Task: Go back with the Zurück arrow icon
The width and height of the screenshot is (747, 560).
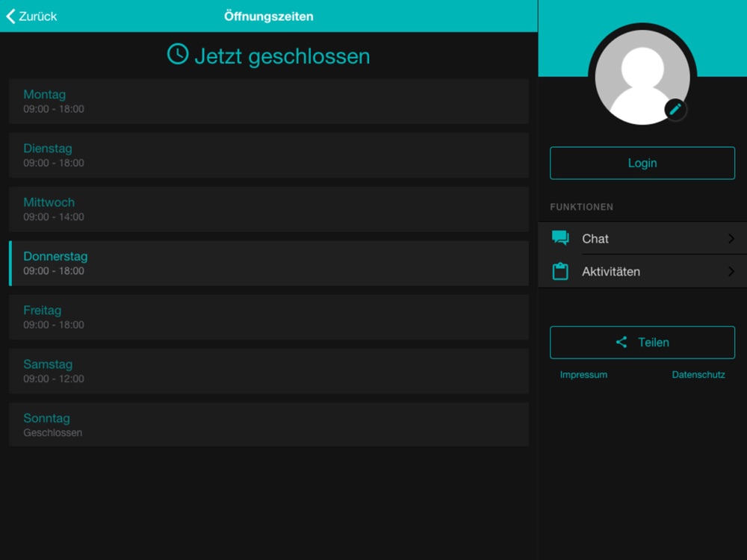Action: [x=11, y=16]
